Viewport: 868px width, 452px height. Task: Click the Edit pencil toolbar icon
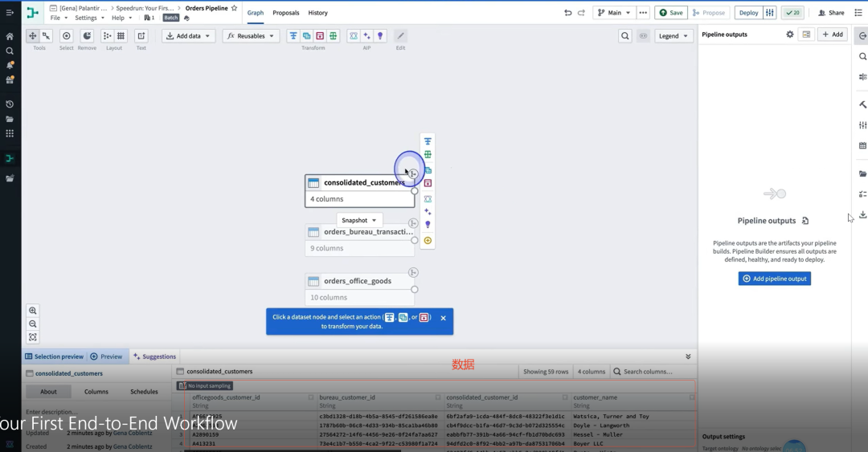click(x=400, y=36)
